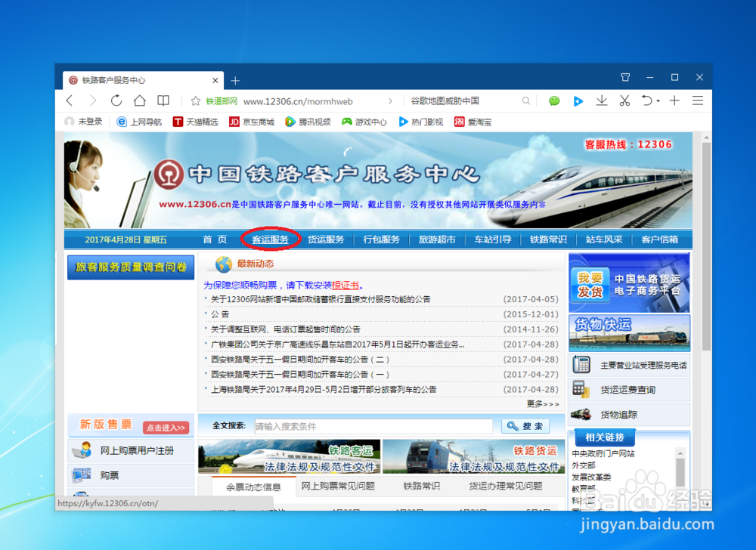
Task: Click the browser forward arrow
Action: pyautogui.click(x=93, y=100)
